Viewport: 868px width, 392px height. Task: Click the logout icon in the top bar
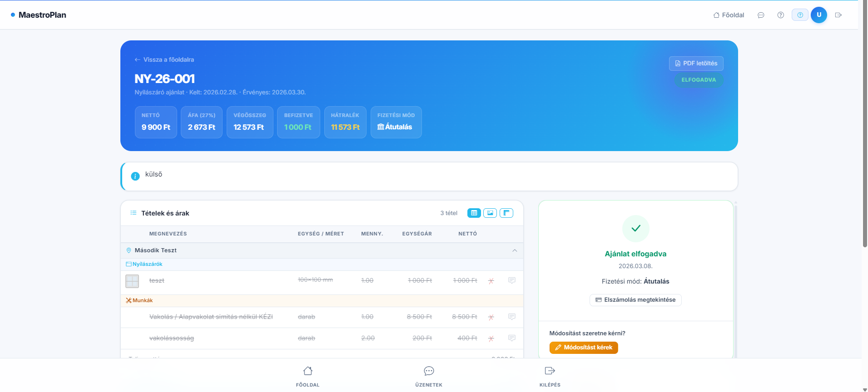tap(838, 15)
